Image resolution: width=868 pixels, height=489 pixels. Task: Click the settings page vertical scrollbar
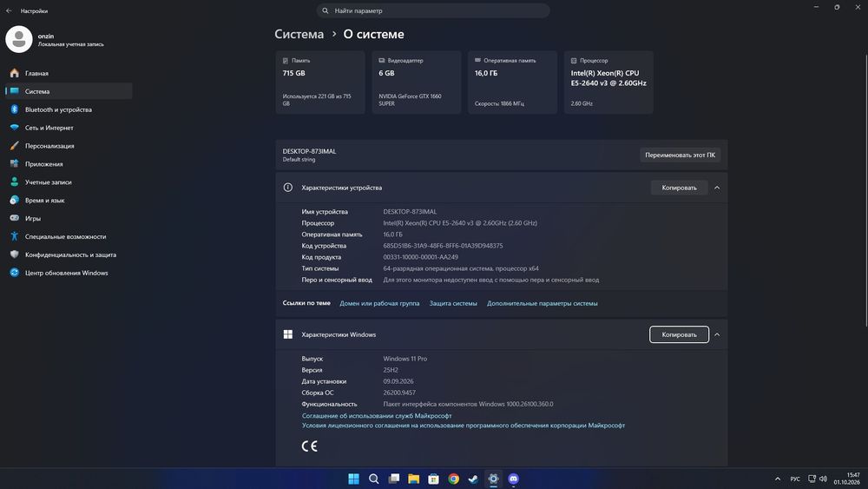click(865, 188)
